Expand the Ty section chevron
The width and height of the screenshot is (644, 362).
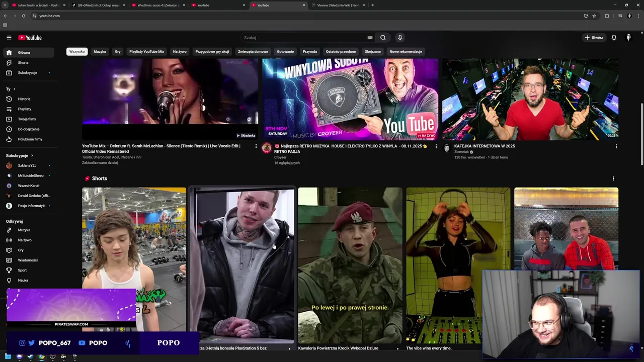tap(15, 89)
